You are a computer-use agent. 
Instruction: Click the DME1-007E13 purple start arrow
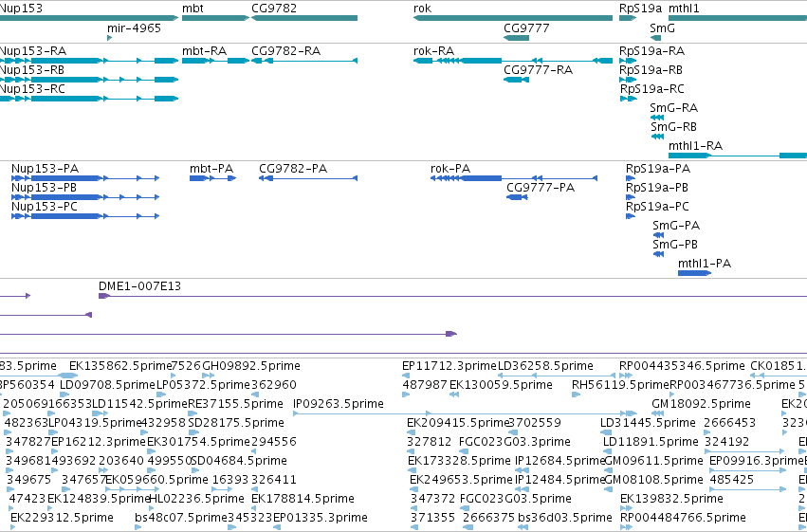pos(104,296)
